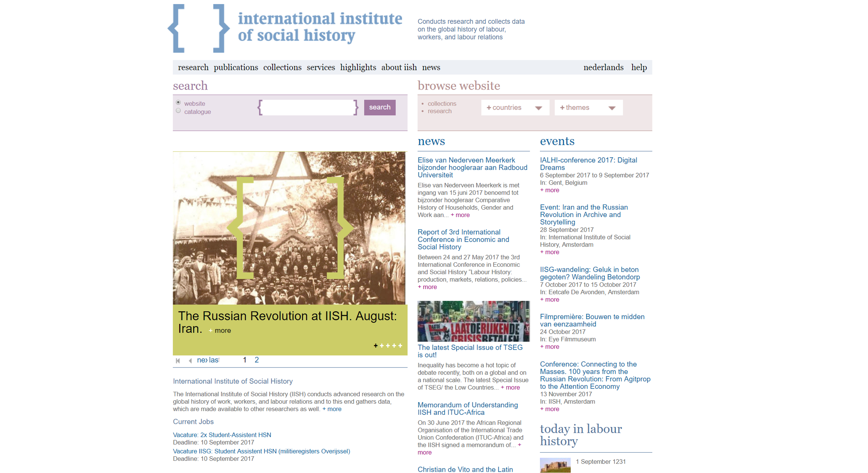Select the fourth slideshow plus indicator
The width and height of the screenshot is (868, 473).
(x=394, y=346)
